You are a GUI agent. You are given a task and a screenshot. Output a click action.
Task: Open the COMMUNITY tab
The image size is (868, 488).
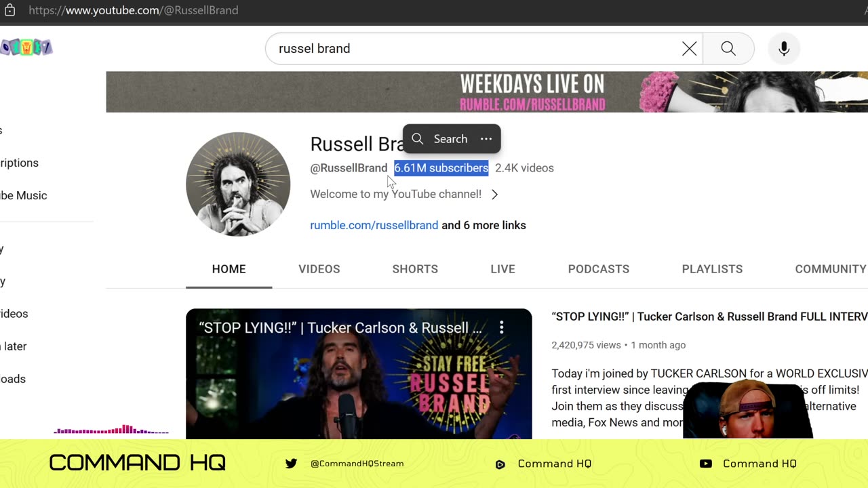pos(831,269)
